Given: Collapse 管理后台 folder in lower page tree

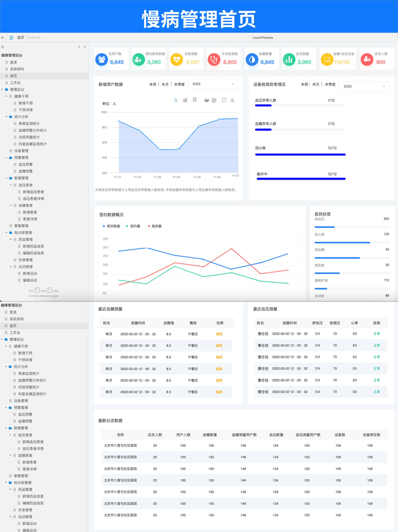Looking at the screenshot, I should (2, 340).
